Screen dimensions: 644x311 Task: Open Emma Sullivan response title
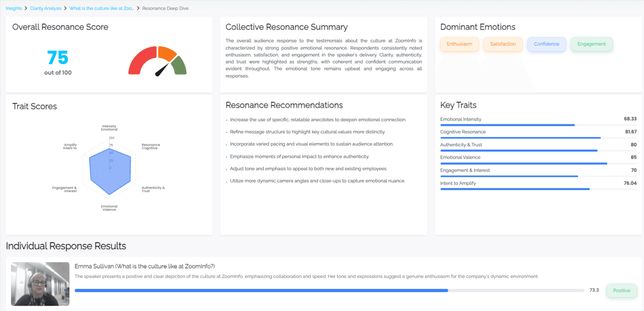click(x=144, y=266)
